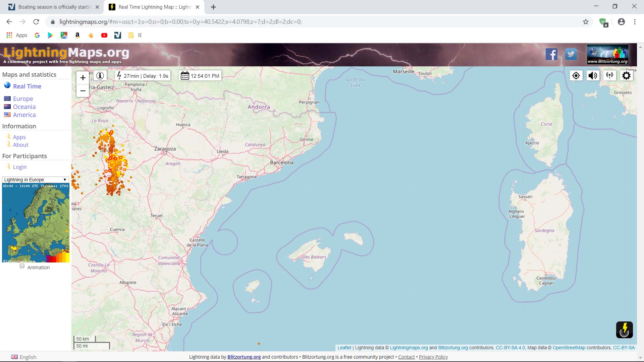Viewport: 644px width, 362px height.
Task: Click the Europe lightning thumbnail map
Action: [x=36, y=223]
